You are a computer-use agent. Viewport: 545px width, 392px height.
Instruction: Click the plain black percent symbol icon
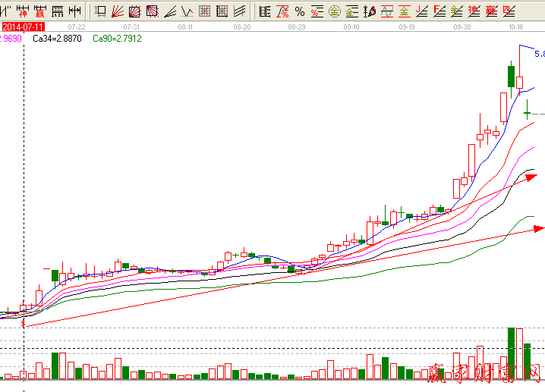tap(300, 11)
